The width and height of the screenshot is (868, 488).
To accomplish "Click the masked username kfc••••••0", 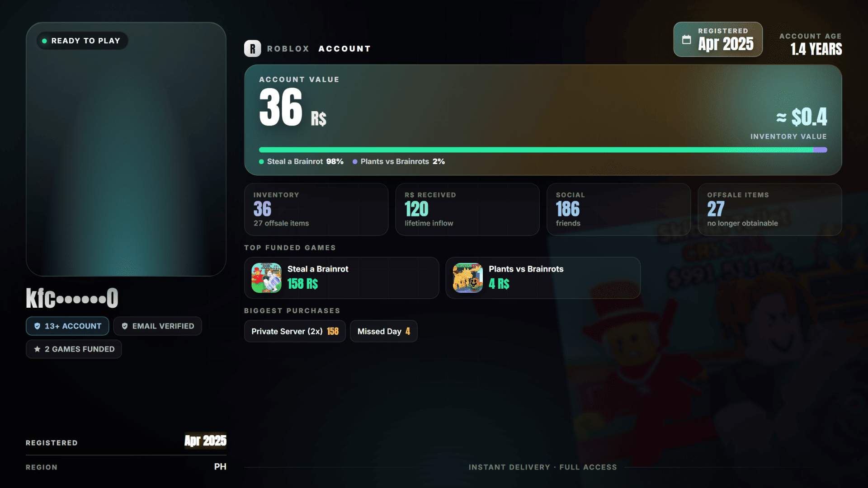I will pyautogui.click(x=72, y=298).
